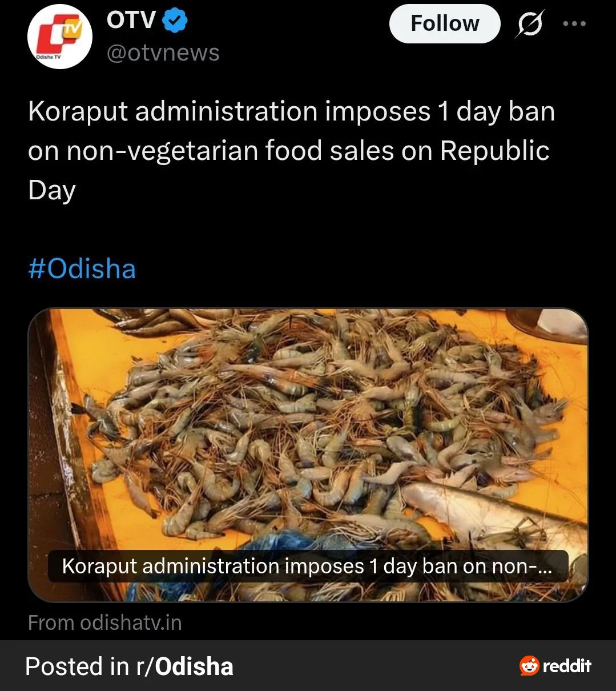The width and height of the screenshot is (616, 691).
Task: Open the #Odisha hashtag
Action: pos(82,268)
